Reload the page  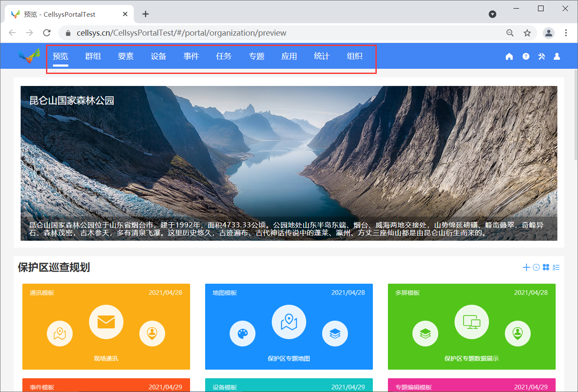click(47, 33)
